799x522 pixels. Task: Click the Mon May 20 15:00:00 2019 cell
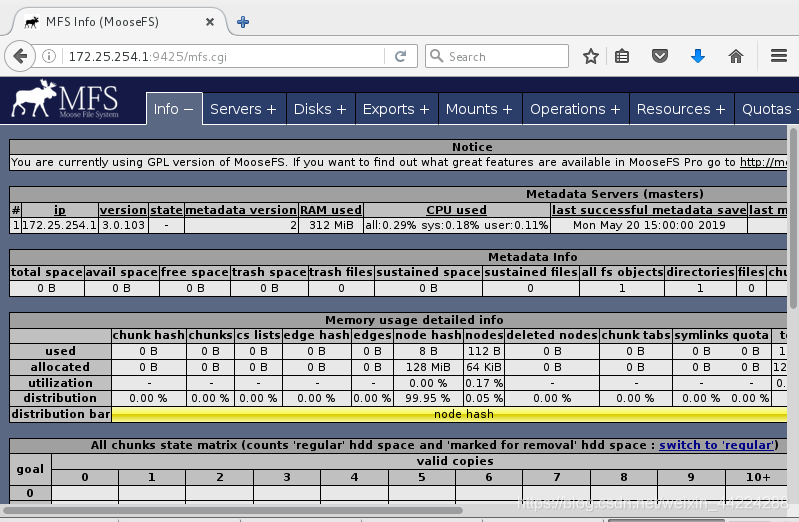649,225
